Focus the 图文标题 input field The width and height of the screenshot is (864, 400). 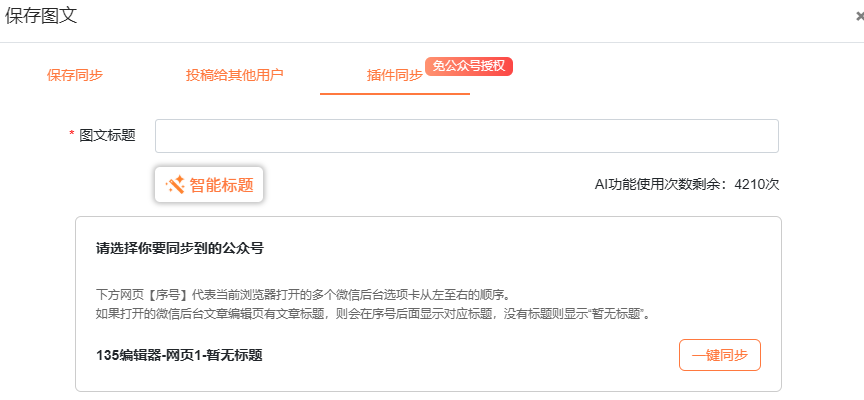pyautogui.click(x=466, y=136)
